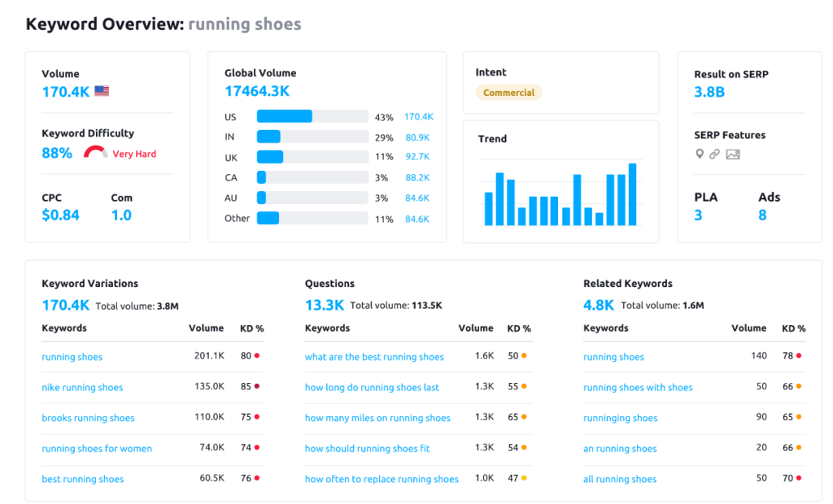Click the link chain SERP feature icon
833x504 pixels.
(714, 154)
